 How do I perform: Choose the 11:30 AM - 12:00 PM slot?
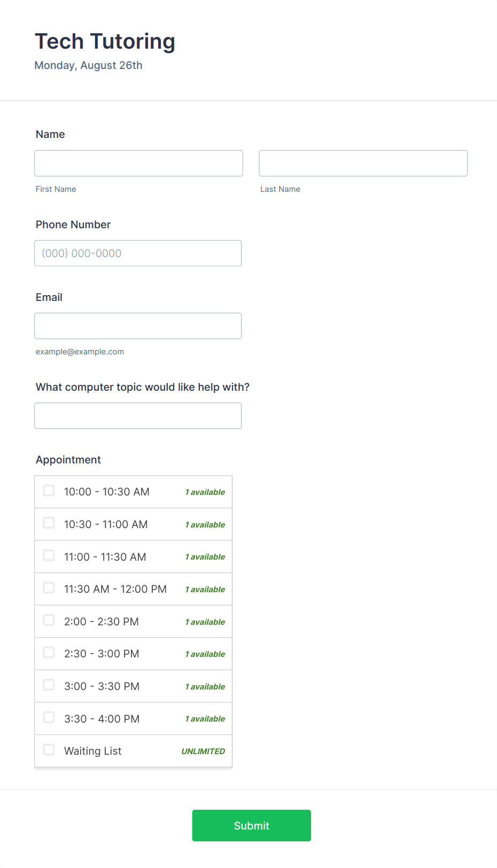point(49,588)
